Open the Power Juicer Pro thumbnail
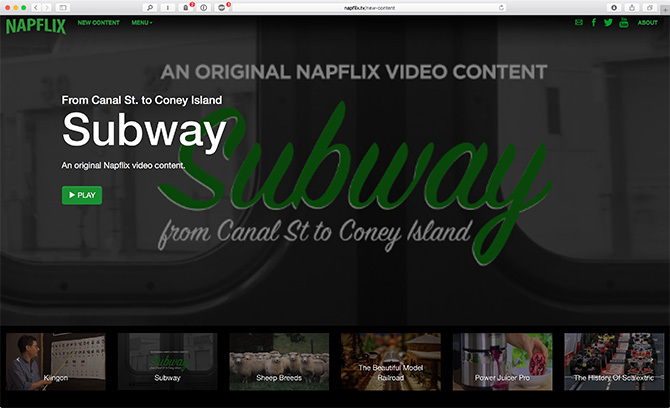 coord(502,361)
